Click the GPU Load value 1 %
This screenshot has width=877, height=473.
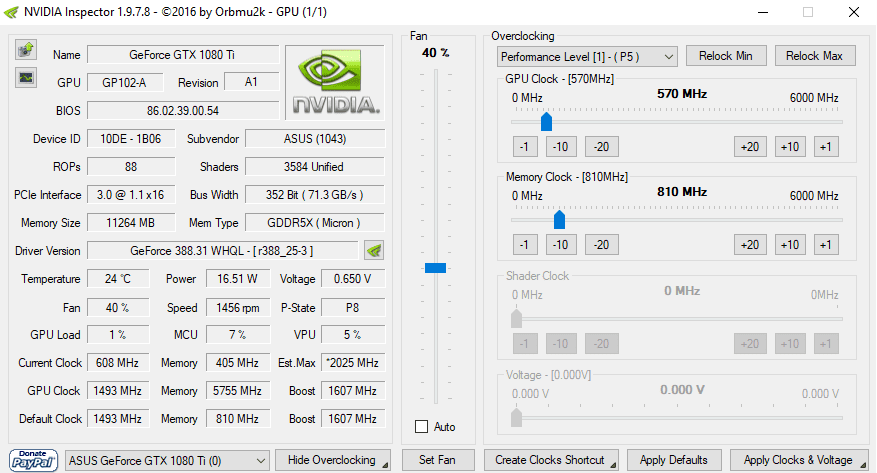pos(118,334)
